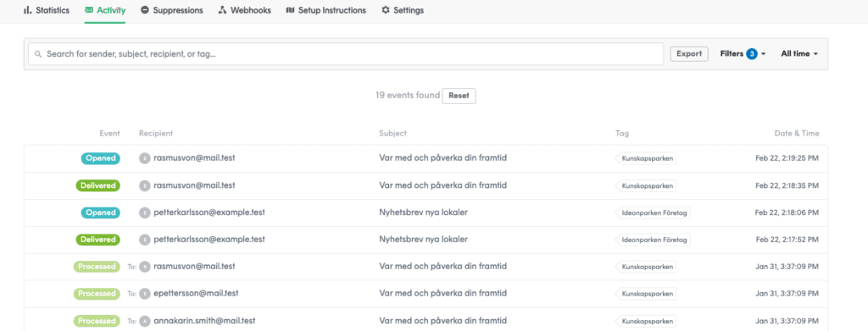Click Kunskapsparken tag in annakarin.smith row
Viewport: 868px width, 331px height.
point(646,321)
